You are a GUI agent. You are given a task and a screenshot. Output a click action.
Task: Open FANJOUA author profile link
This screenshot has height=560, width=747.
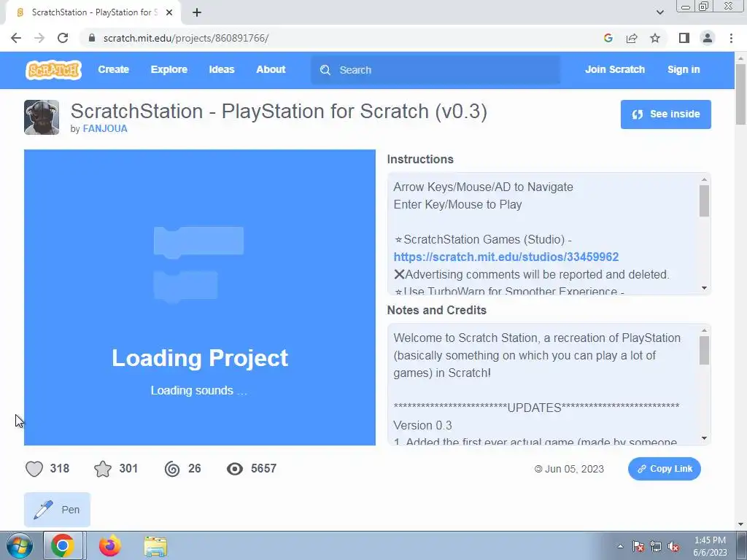pyautogui.click(x=105, y=128)
